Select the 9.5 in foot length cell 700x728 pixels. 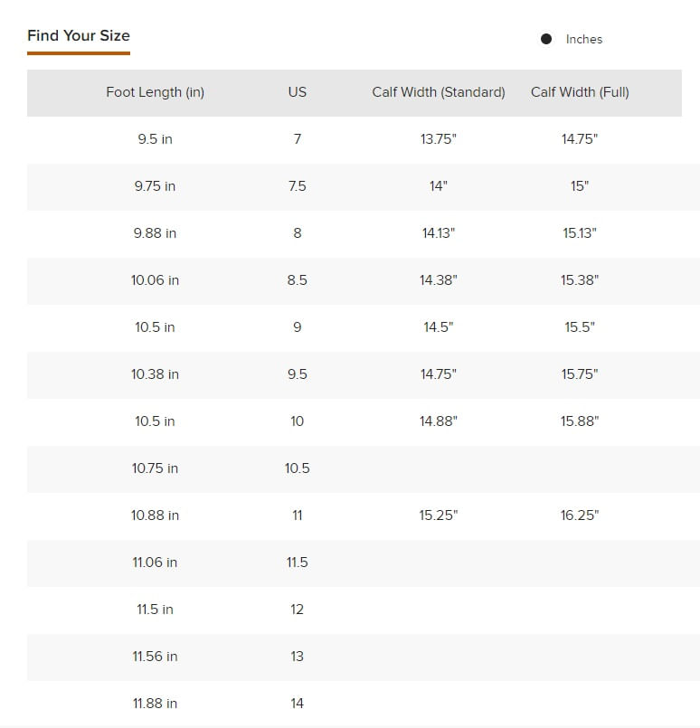point(155,139)
